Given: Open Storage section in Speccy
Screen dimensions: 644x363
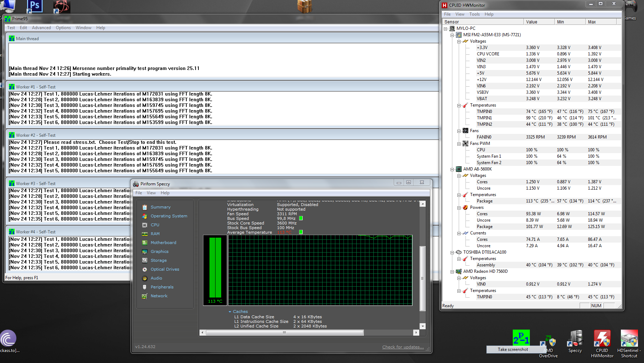Looking at the screenshot, I should [158, 260].
